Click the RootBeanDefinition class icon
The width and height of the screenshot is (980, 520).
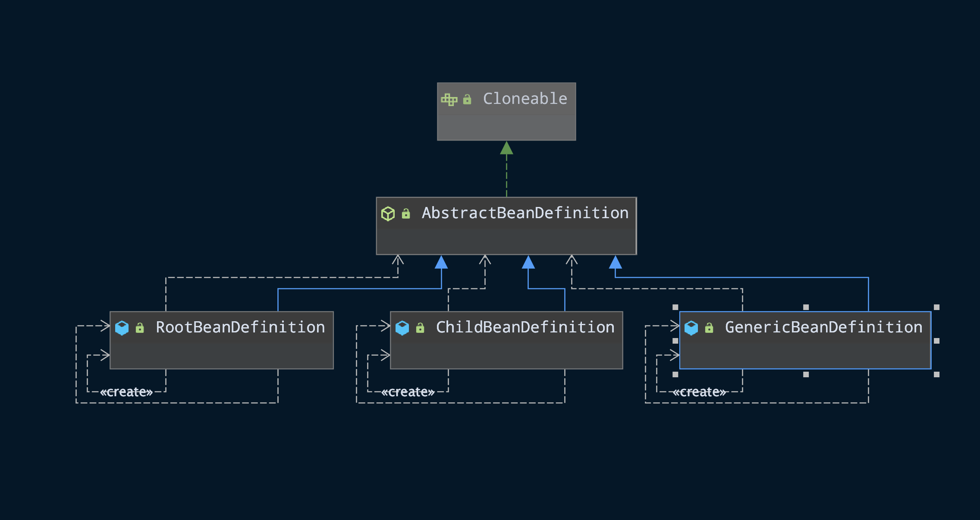[x=122, y=328]
